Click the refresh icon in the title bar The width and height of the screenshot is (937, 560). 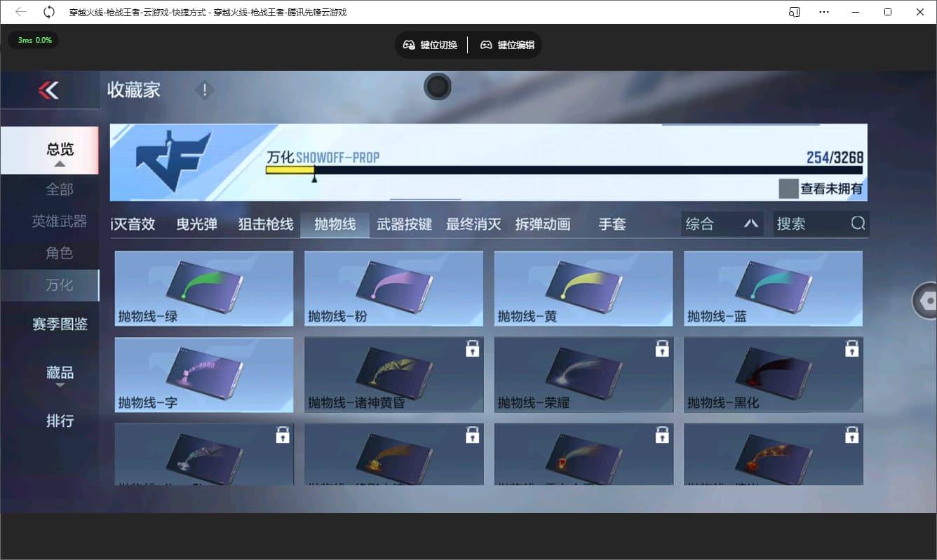coord(48,11)
